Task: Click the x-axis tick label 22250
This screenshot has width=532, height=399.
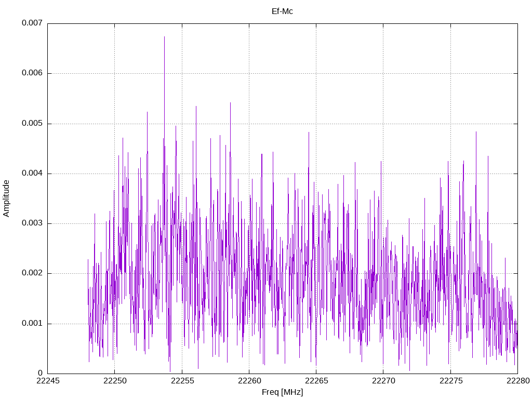Action: point(115,381)
